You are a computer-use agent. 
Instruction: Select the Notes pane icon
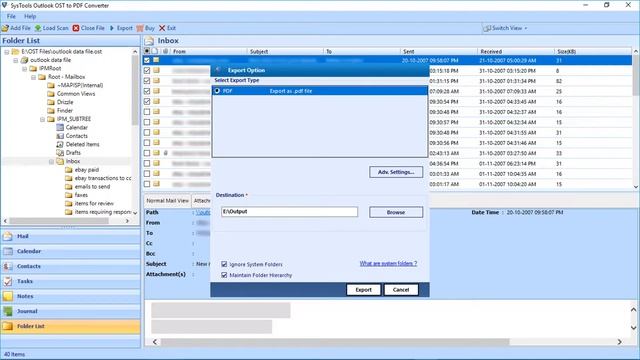pyautogui.click(x=8, y=296)
